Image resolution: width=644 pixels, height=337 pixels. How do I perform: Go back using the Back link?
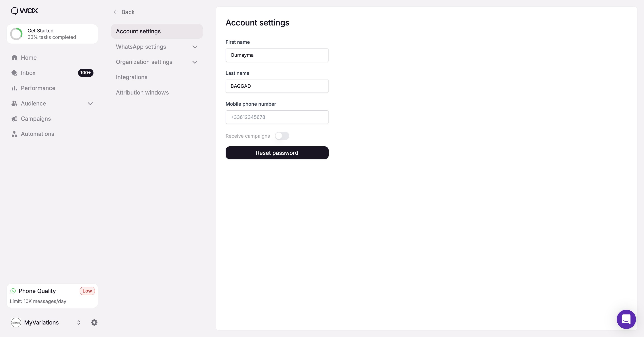pos(124,12)
